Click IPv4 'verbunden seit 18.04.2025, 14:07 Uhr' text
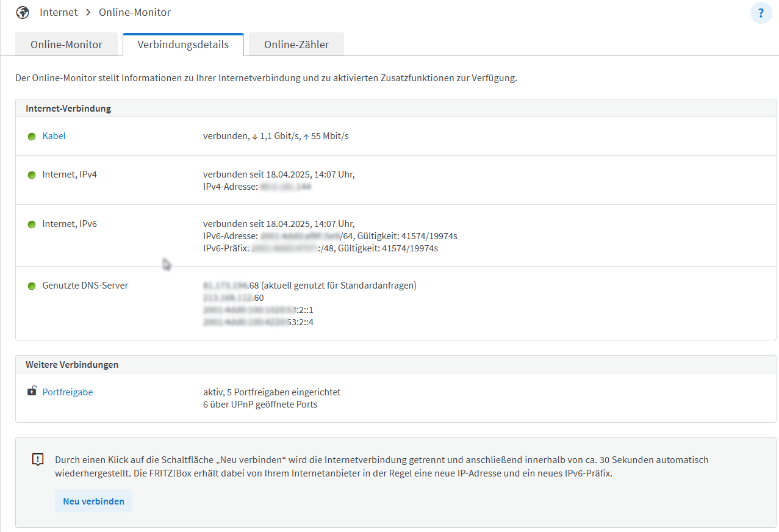 (x=279, y=174)
